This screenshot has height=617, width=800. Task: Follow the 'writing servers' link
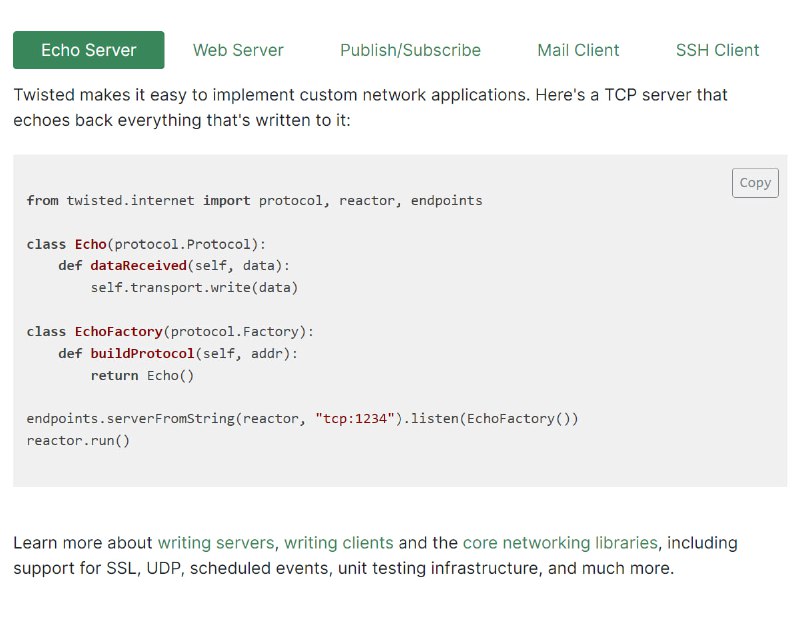coord(216,542)
